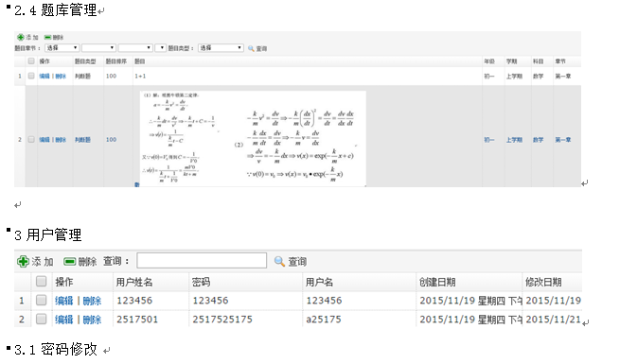Open the third 题目章节 dropdown
Image resolution: width=620 pixels, height=364 pixels.
click(135, 48)
